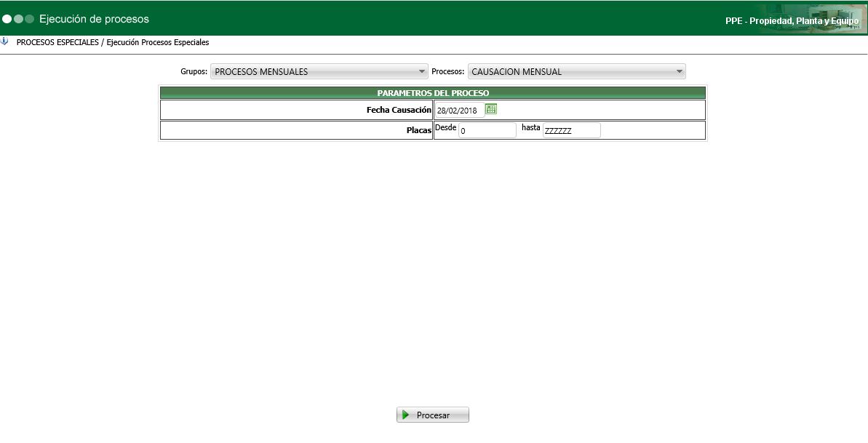868x443 pixels.
Task: Click the Grupos label
Action: 194,71
